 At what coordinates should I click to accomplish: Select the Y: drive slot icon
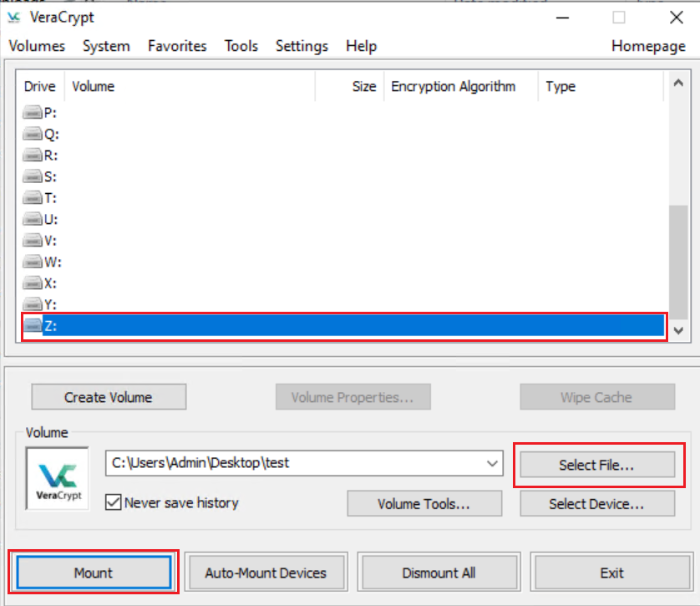pos(33,304)
